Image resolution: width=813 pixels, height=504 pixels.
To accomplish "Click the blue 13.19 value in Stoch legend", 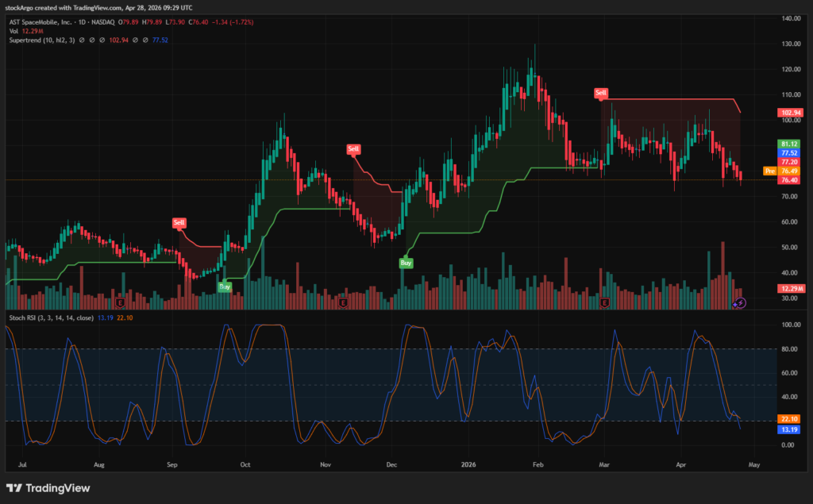I will coord(106,317).
